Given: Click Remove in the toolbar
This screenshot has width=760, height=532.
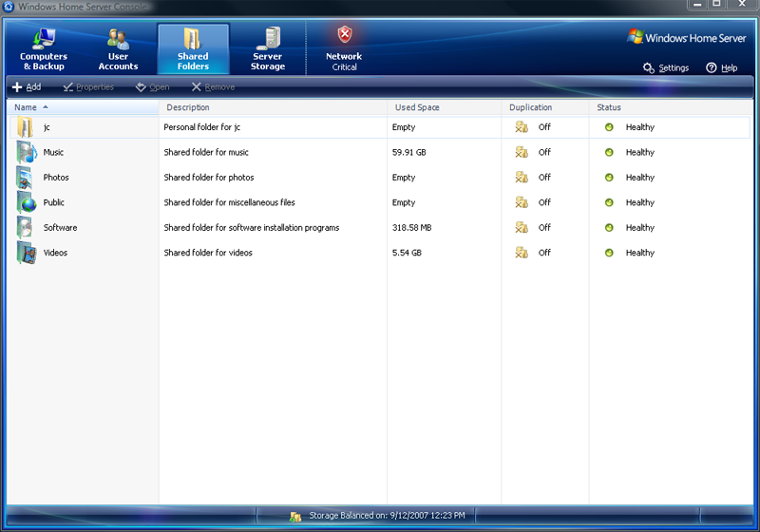Looking at the screenshot, I should 213,87.
